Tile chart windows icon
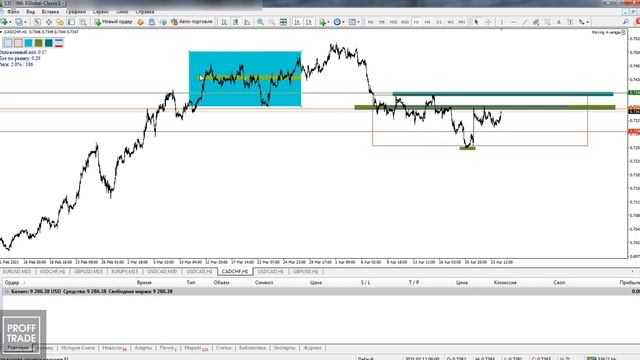 pos(283,22)
